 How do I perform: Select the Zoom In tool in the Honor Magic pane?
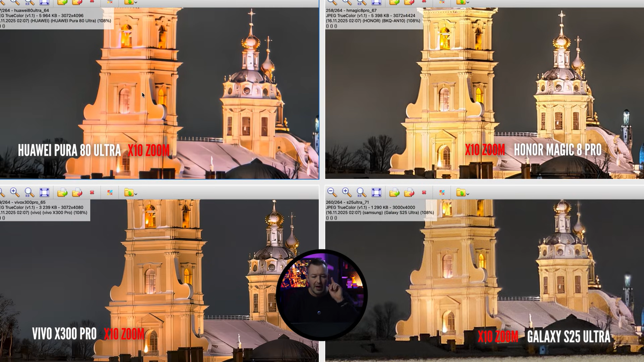[x=345, y=4]
